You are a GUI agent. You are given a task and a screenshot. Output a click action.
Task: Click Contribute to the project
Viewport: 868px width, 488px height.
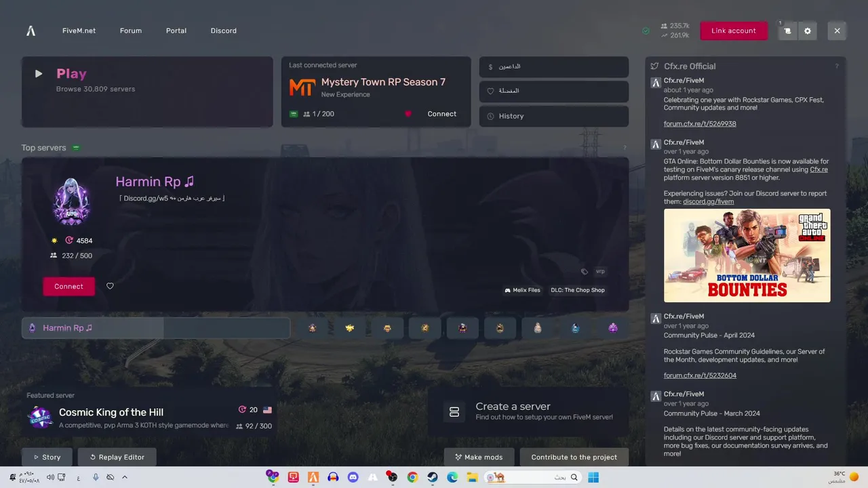574,457
